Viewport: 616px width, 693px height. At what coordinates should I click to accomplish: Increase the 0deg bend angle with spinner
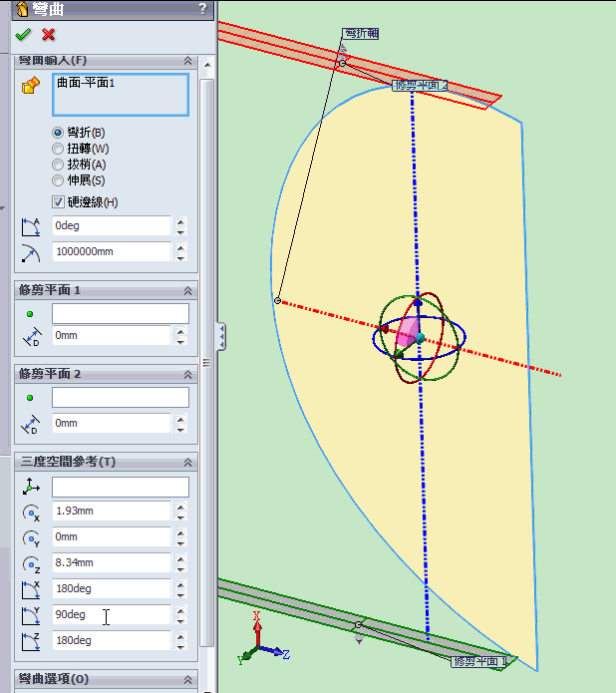180,222
